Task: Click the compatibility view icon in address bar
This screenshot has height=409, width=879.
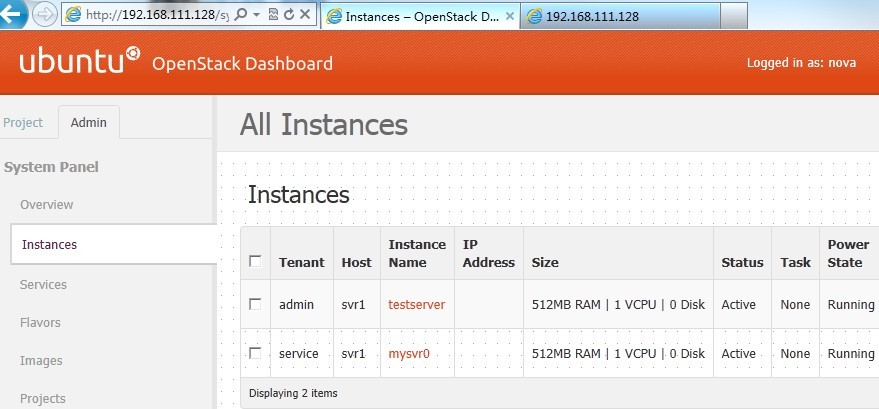Action: [x=273, y=15]
